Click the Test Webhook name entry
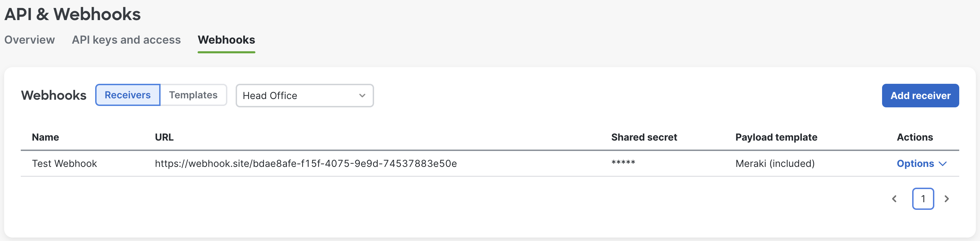The image size is (980, 241). (65, 163)
